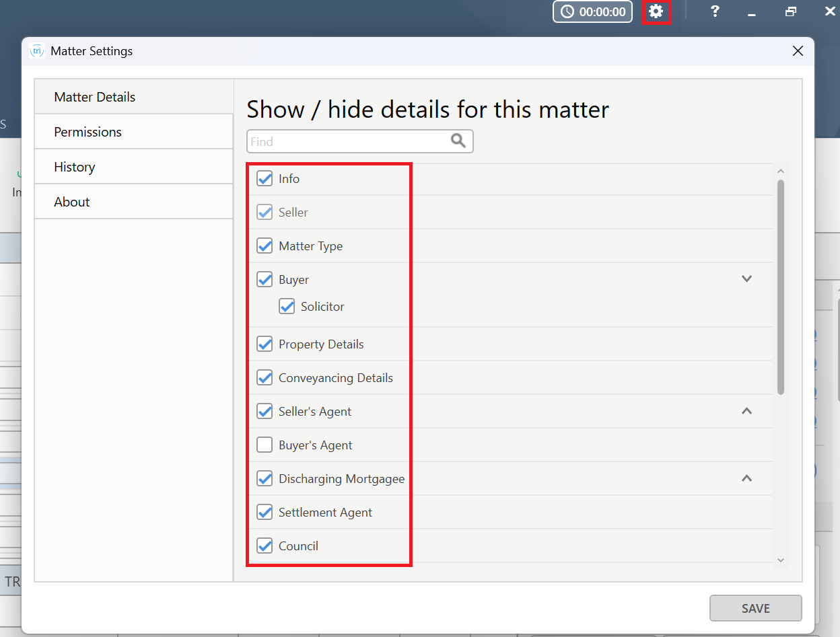840x637 pixels.
Task: Uncheck the Seller's Agent checkbox
Action: click(265, 412)
